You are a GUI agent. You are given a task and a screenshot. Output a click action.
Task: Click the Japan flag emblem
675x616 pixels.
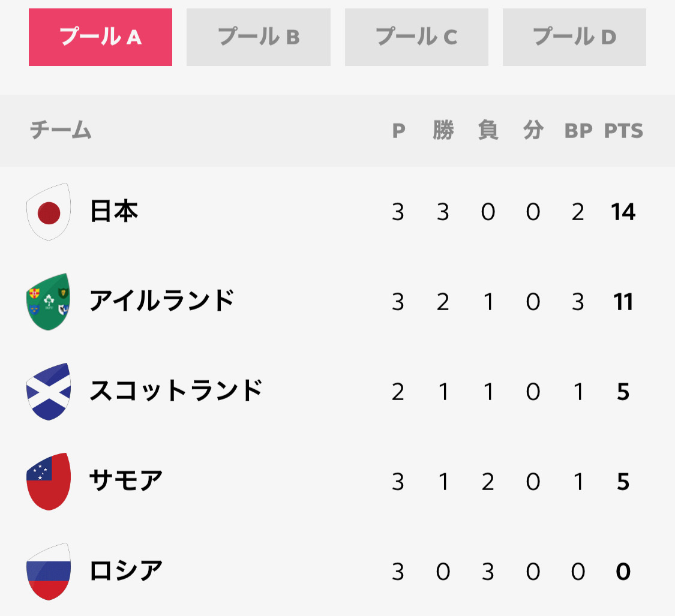[49, 212]
